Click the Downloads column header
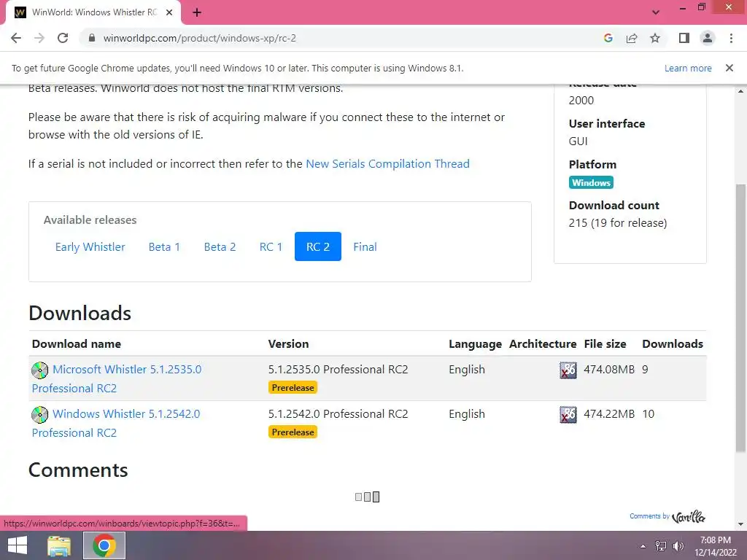Image resolution: width=747 pixels, height=560 pixels. pyautogui.click(x=673, y=344)
